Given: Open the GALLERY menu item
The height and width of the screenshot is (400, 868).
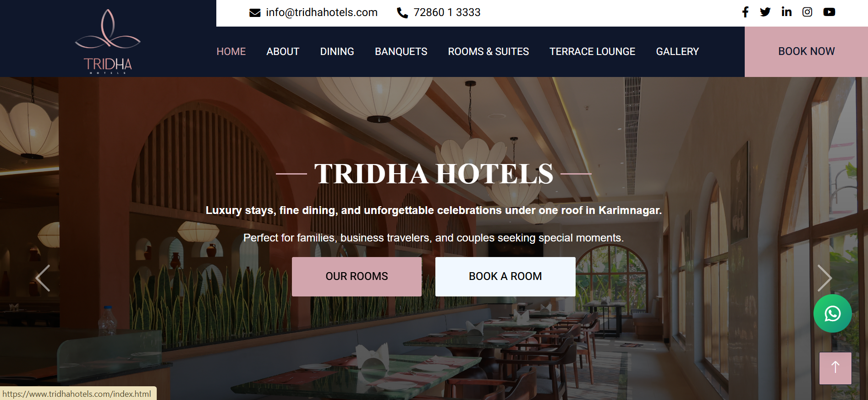Looking at the screenshot, I should pyautogui.click(x=677, y=51).
